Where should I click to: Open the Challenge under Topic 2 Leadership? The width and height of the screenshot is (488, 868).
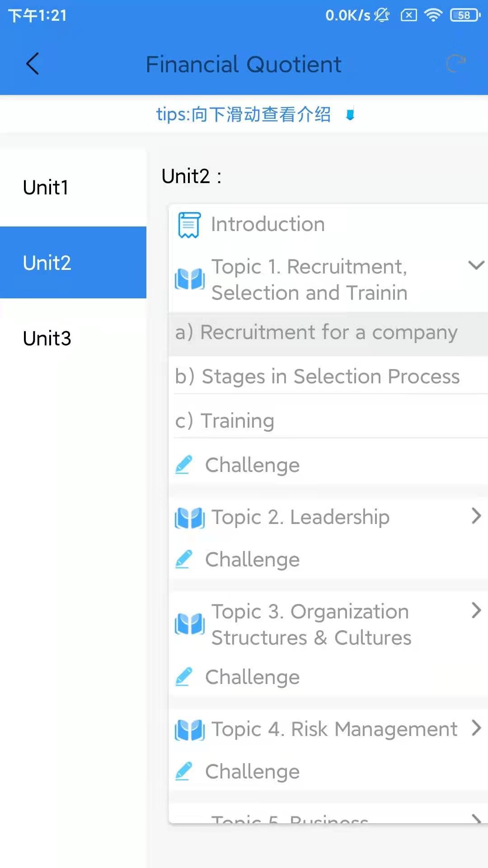click(252, 560)
